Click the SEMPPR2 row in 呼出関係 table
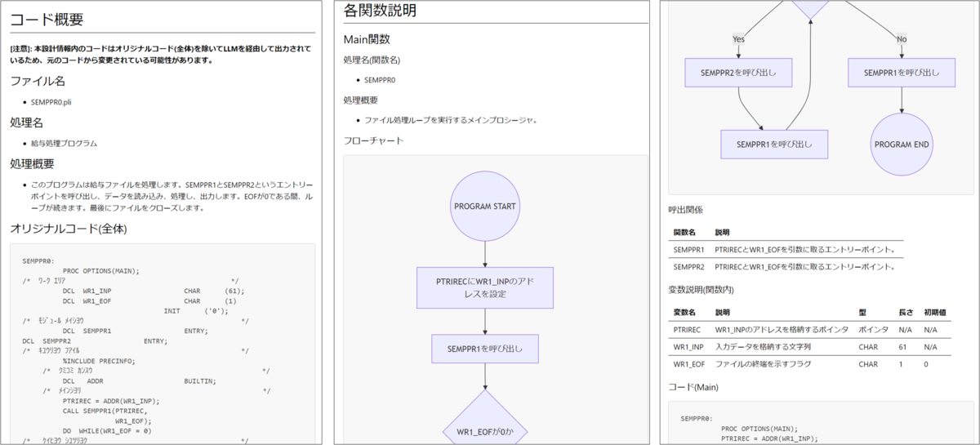The width and height of the screenshot is (980, 445). tap(786, 267)
